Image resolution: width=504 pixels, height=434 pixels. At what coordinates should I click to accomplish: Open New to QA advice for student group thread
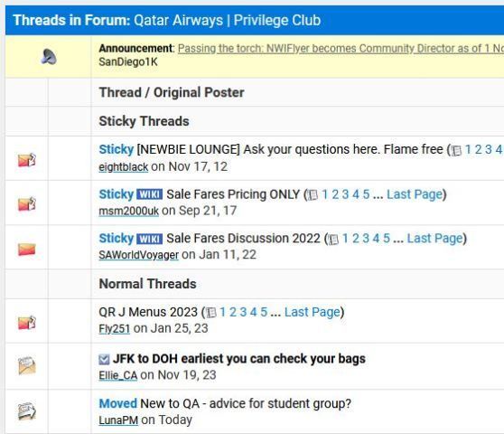[x=246, y=403]
